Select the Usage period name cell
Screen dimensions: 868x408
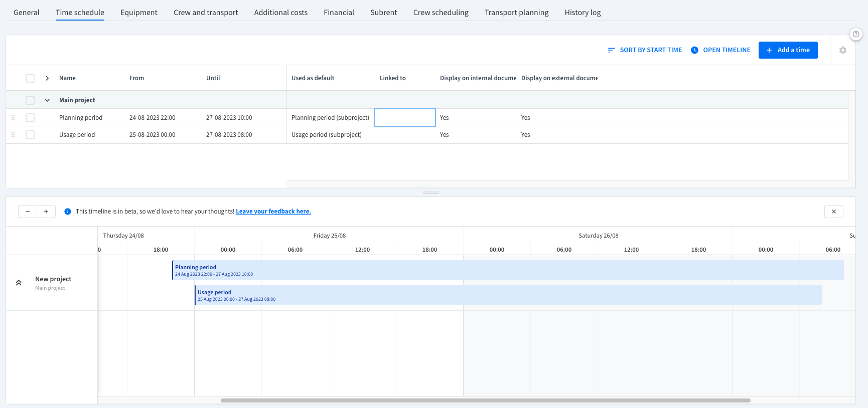pyautogui.click(x=77, y=135)
